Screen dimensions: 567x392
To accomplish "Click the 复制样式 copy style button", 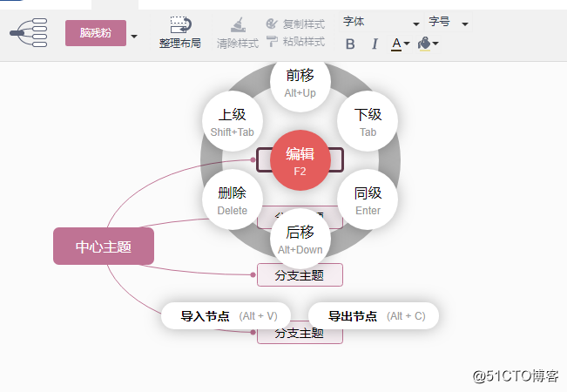I will (x=295, y=24).
